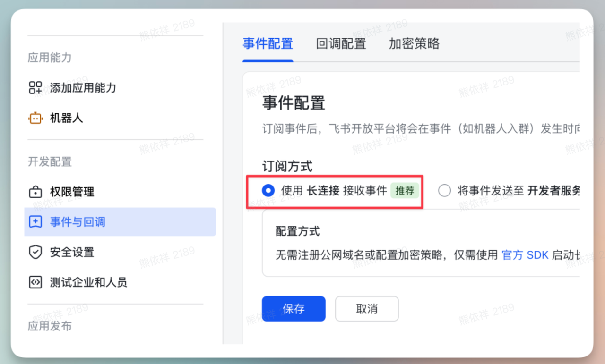Navigate to 安全设置
Screen dimensions: 605x364
(71, 252)
